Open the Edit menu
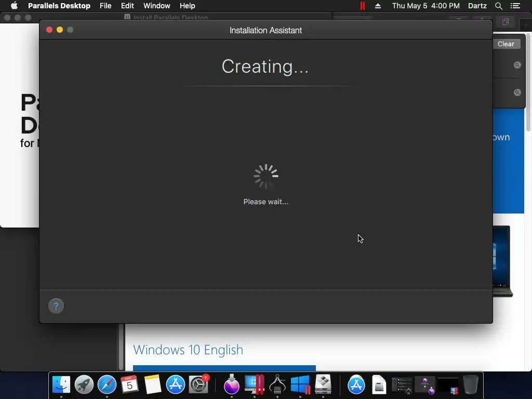The height and width of the screenshot is (399, 532). click(x=127, y=6)
